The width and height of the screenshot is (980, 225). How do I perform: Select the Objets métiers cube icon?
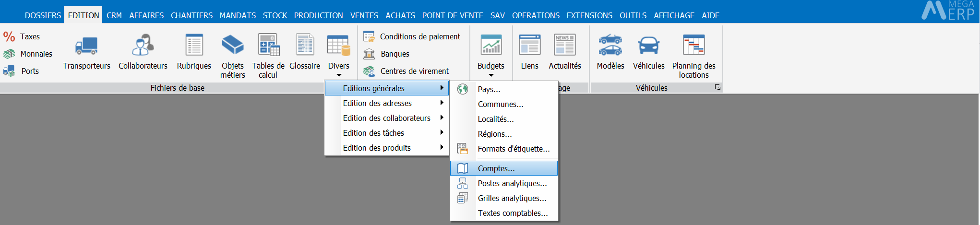point(232,46)
